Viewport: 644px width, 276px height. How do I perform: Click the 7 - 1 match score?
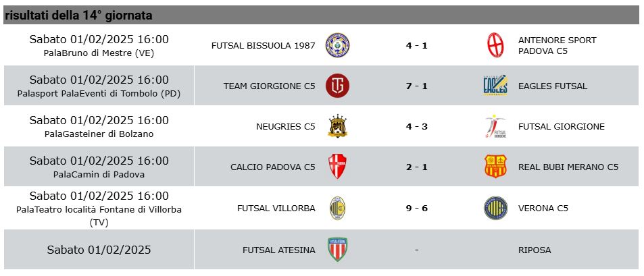(x=416, y=86)
